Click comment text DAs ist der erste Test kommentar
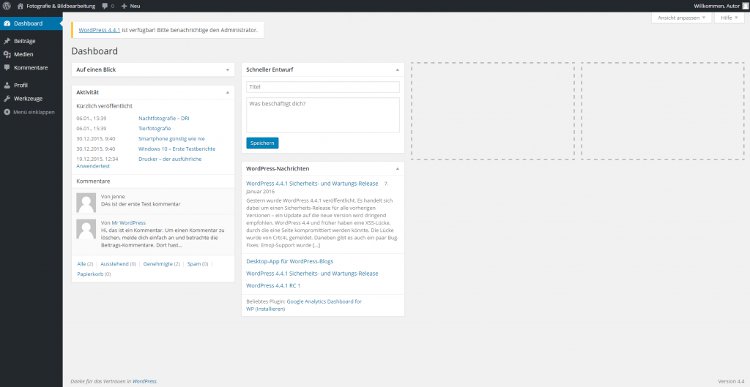Image resolution: width=750 pixels, height=387 pixels. [141, 204]
